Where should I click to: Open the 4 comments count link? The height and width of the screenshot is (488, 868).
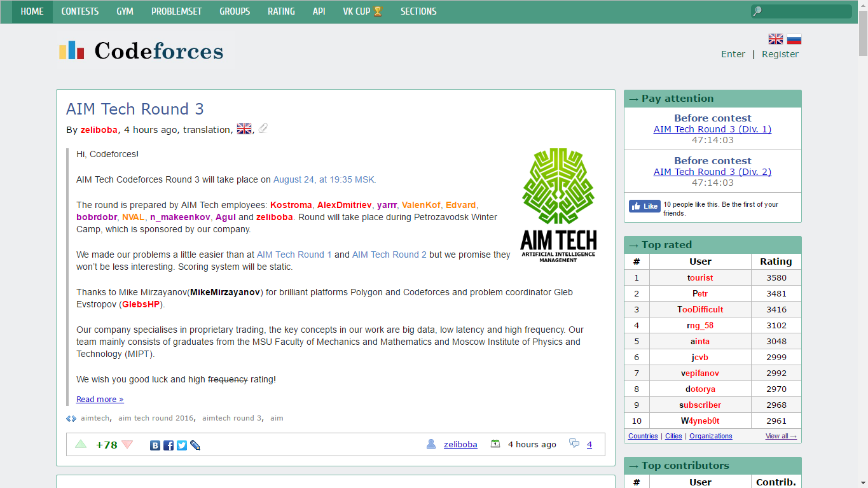(589, 445)
